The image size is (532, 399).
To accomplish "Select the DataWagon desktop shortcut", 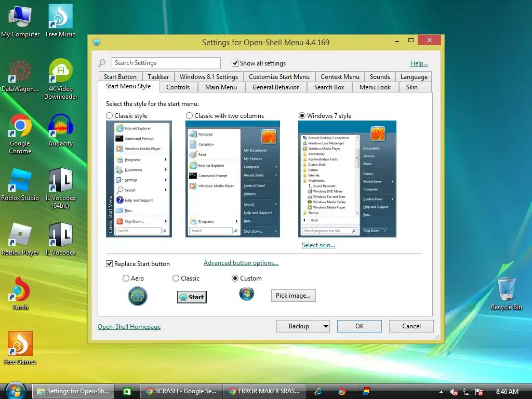I will pyautogui.click(x=20, y=76).
